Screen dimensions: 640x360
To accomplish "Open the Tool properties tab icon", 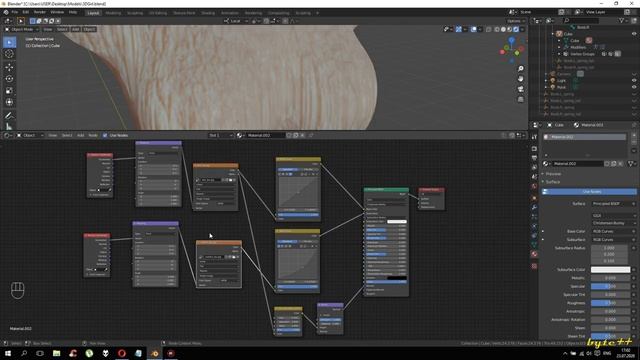I will tap(534, 137).
